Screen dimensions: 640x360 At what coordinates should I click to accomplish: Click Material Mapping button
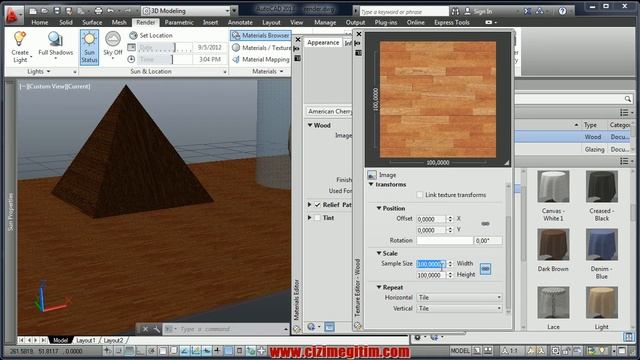[x=260, y=60]
